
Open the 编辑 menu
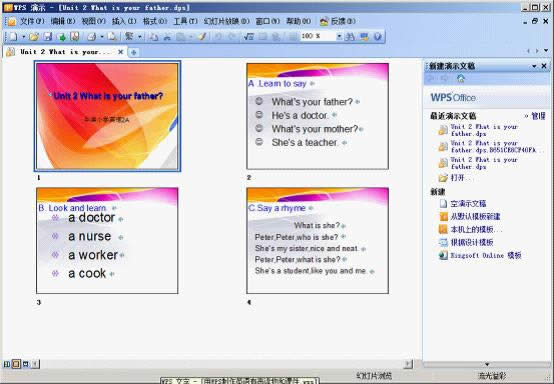[x=63, y=21]
